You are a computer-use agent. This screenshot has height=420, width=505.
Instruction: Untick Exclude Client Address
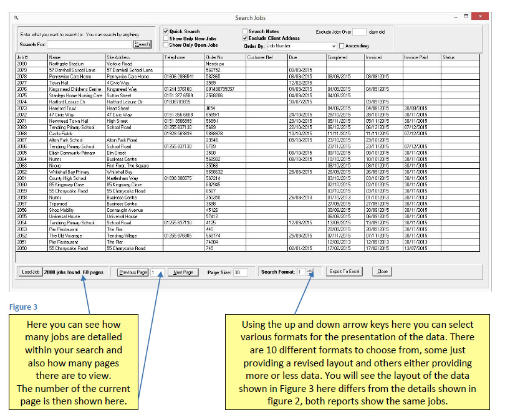(245, 38)
